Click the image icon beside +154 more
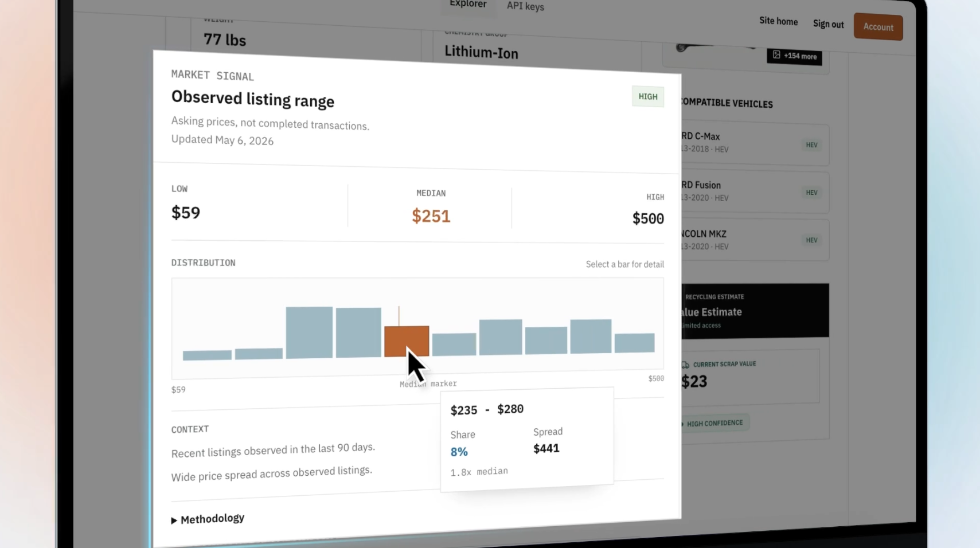 click(x=776, y=54)
